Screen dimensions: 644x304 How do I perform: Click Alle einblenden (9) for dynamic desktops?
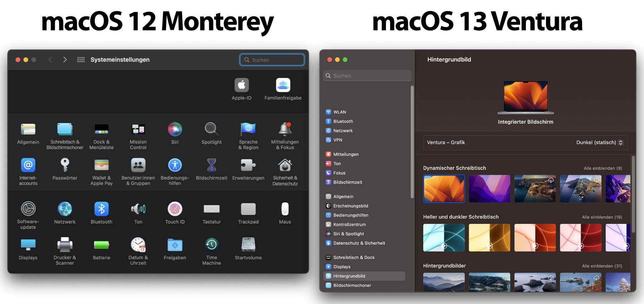[602, 168]
